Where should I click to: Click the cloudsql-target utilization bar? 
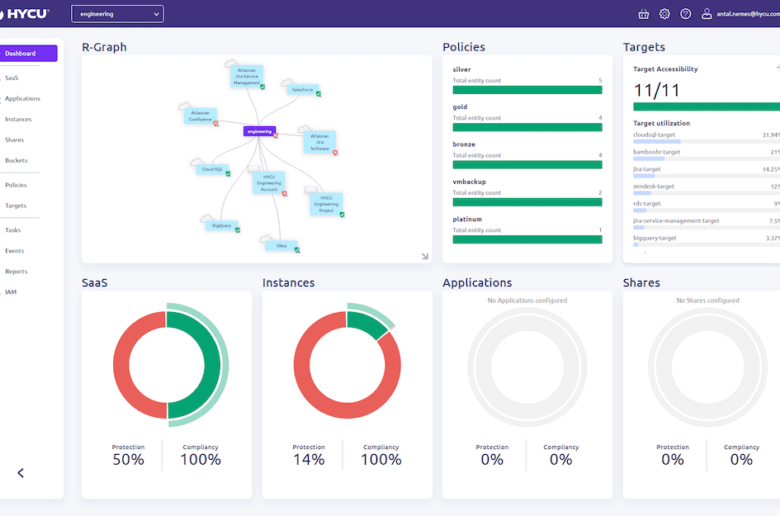[706, 142]
